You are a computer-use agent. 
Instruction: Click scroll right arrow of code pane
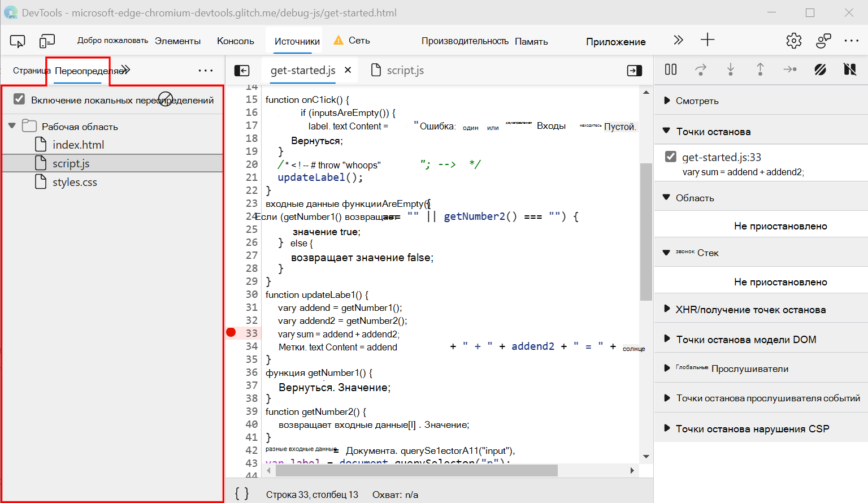click(632, 470)
